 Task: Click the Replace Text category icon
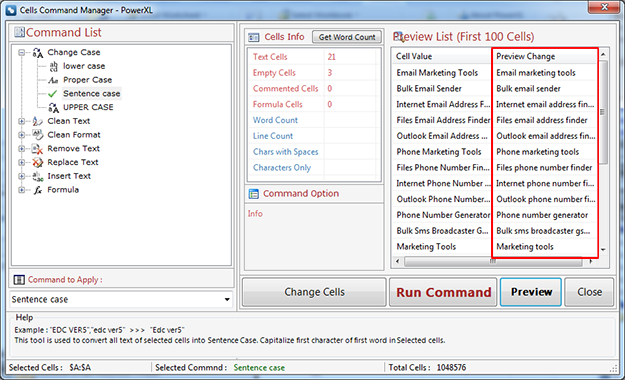[37, 162]
